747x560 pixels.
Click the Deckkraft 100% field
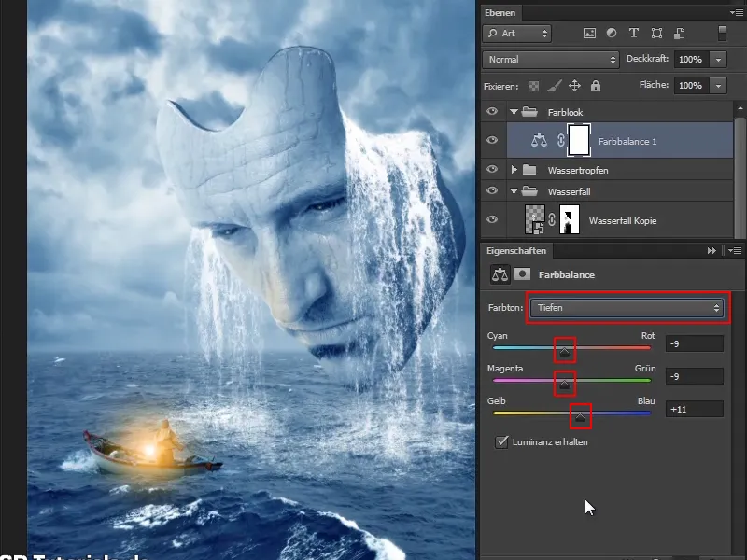[x=691, y=60]
